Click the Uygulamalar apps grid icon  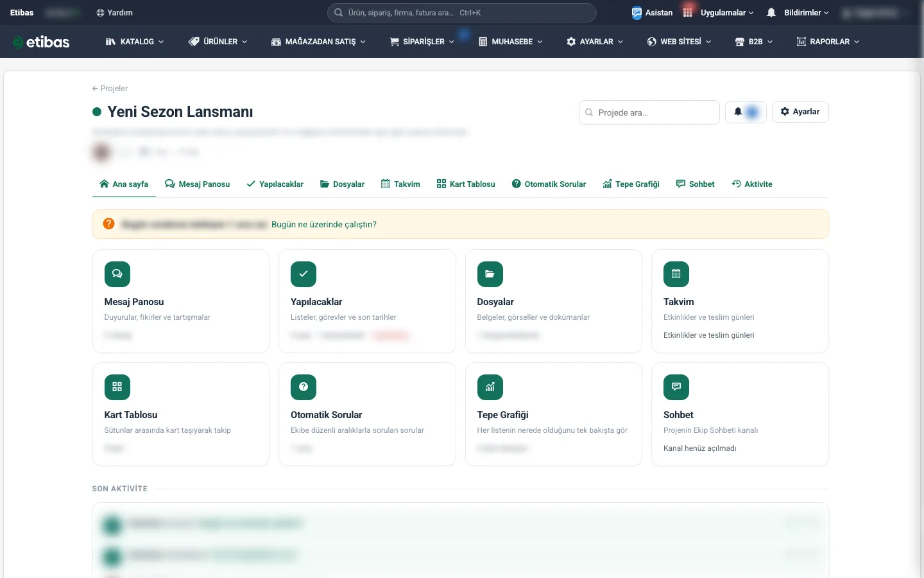pos(688,13)
